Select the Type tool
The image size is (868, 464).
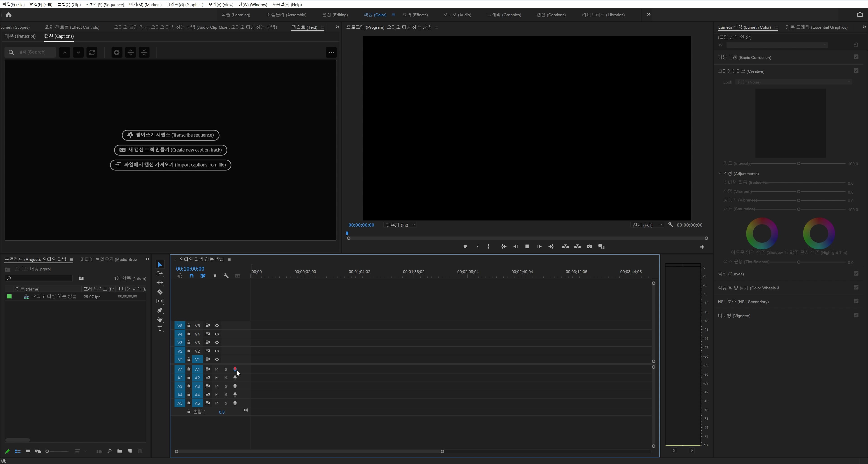click(x=160, y=328)
